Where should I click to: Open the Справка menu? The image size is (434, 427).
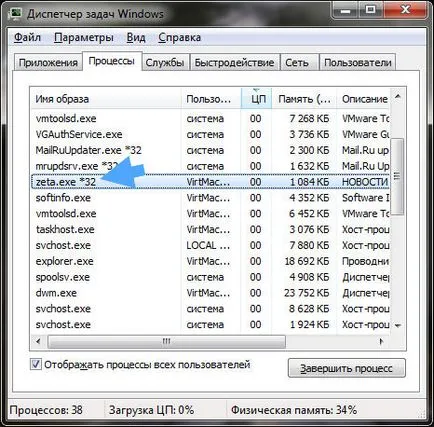[179, 37]
